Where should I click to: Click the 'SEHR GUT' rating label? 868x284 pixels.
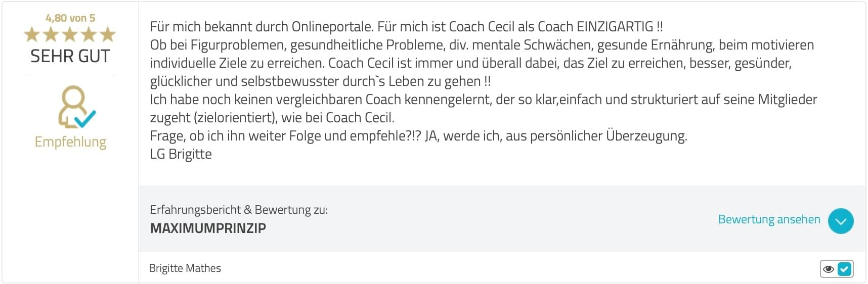tap(70, 56)
